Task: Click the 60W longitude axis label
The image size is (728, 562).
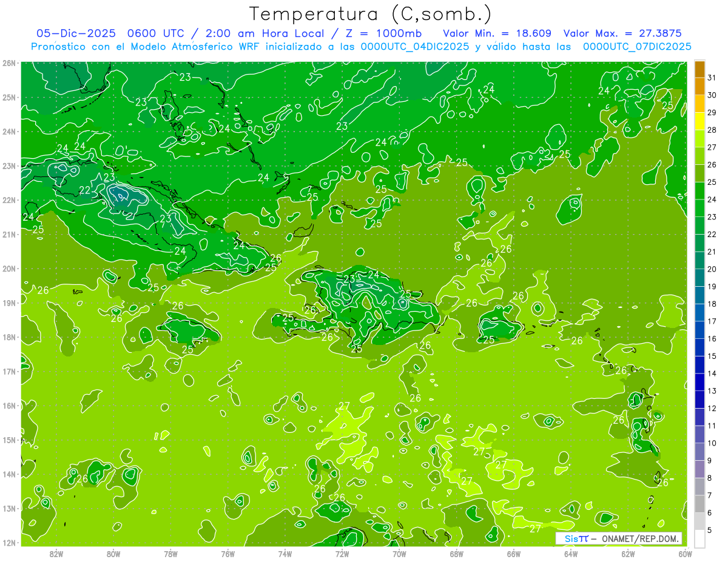Action: click(685, 554)
